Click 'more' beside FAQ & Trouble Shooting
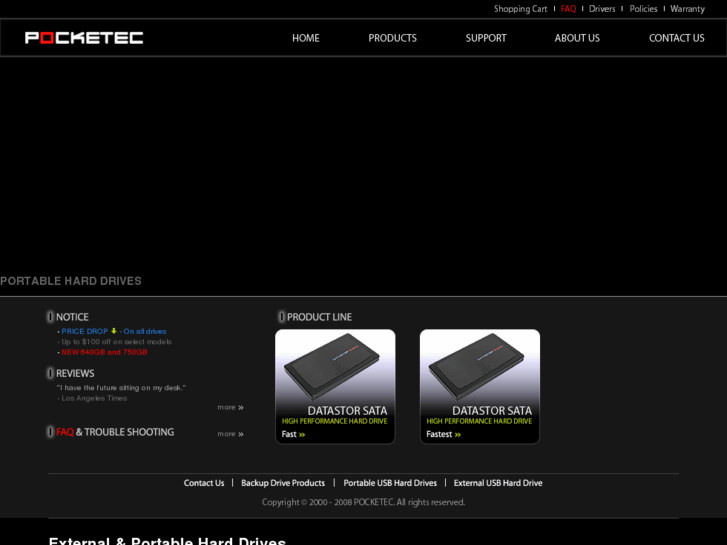 (230, 434)
